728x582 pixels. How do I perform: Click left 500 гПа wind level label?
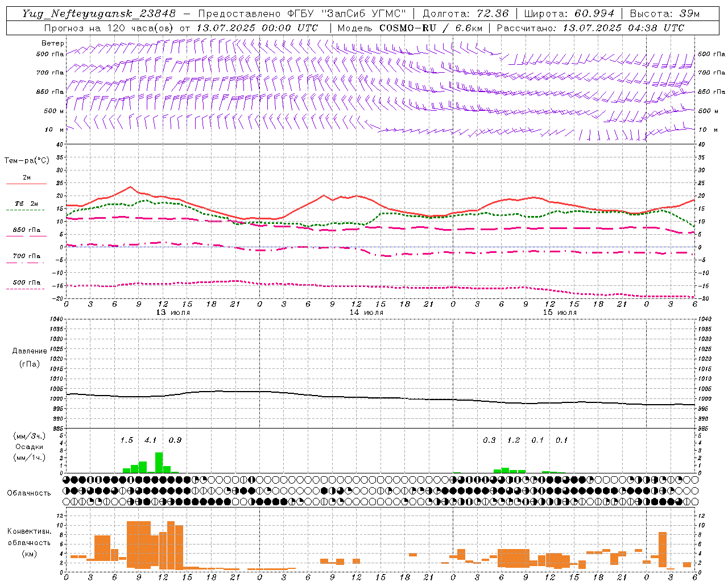tap(50, 55)
